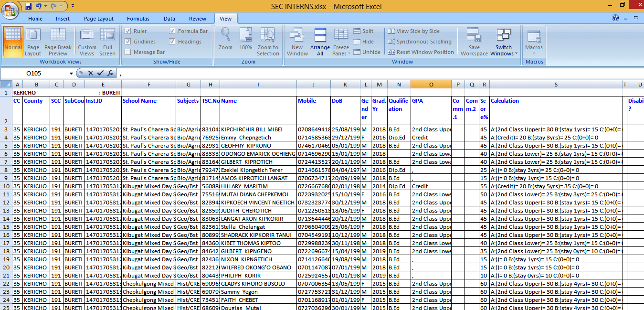The width and height of the screenshot is (644, 310).
Task: Switch to Page Layout view icon
Action: [33, 42]
